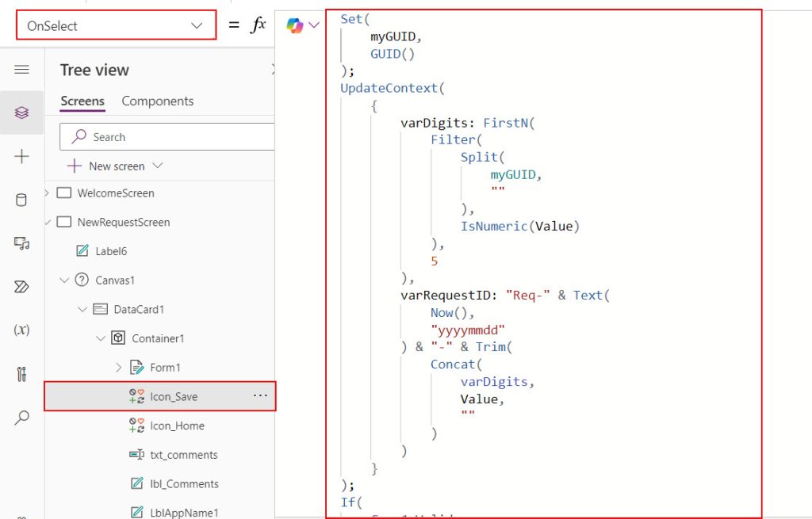Collapse the Canvas1 node
The width and height of the screenshot is (812, 519).
64,280
